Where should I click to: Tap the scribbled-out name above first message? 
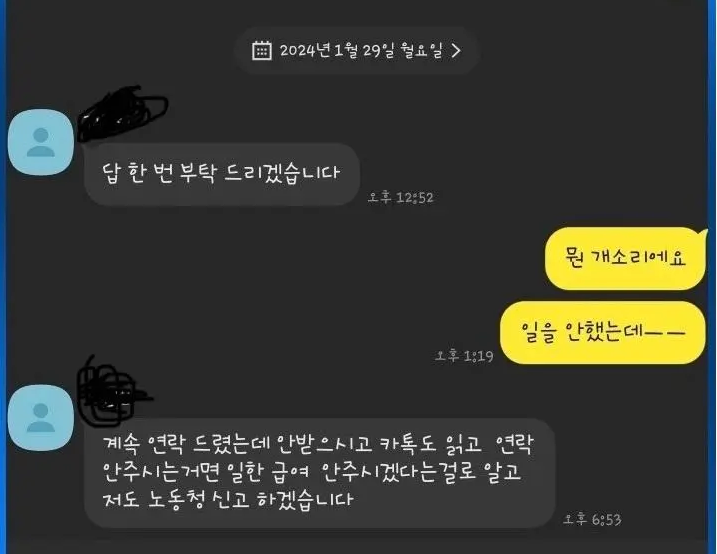click(x=122, y=112)
